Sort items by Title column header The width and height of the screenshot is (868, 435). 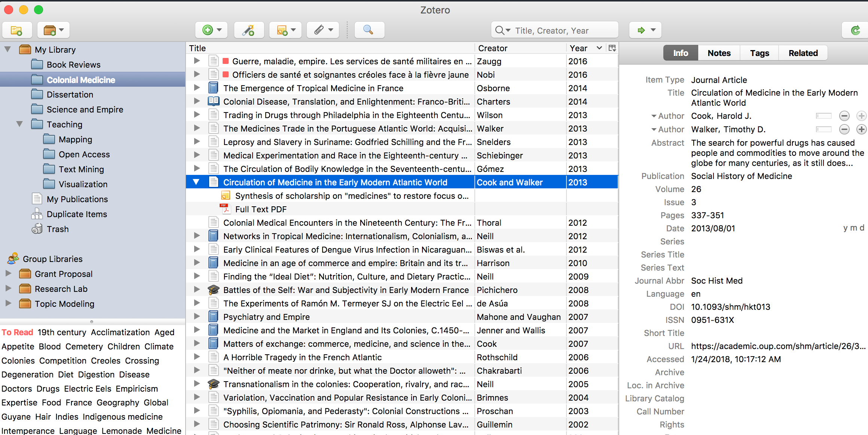coord(330,48)
